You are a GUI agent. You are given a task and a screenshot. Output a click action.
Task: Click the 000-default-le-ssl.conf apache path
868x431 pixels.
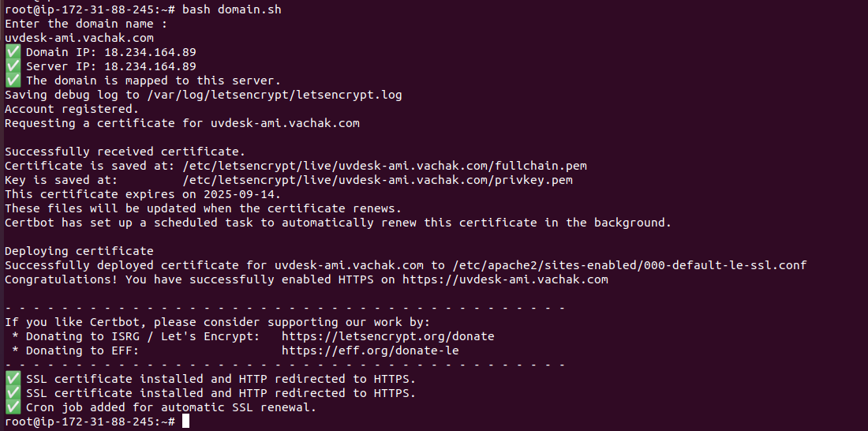(630, 265)
